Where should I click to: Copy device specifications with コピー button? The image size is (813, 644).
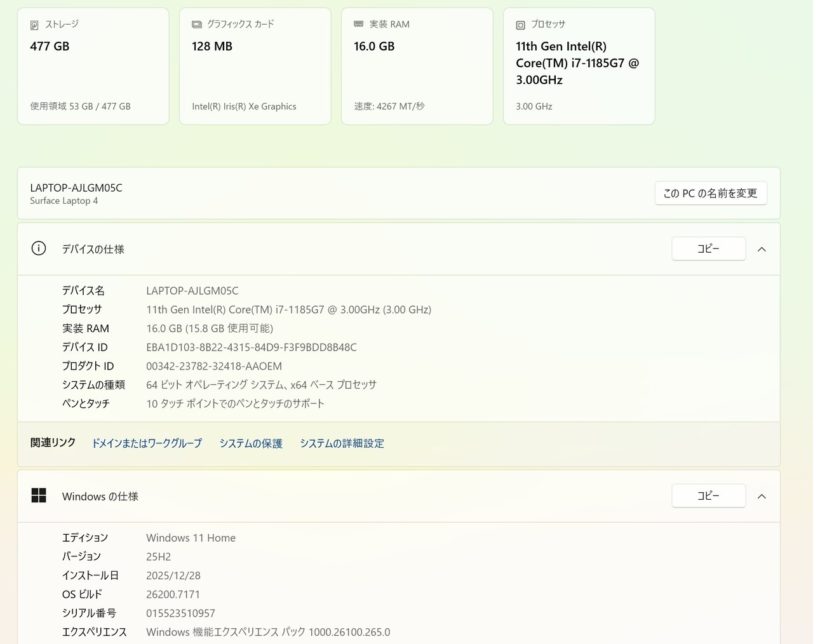coord(708,248)
